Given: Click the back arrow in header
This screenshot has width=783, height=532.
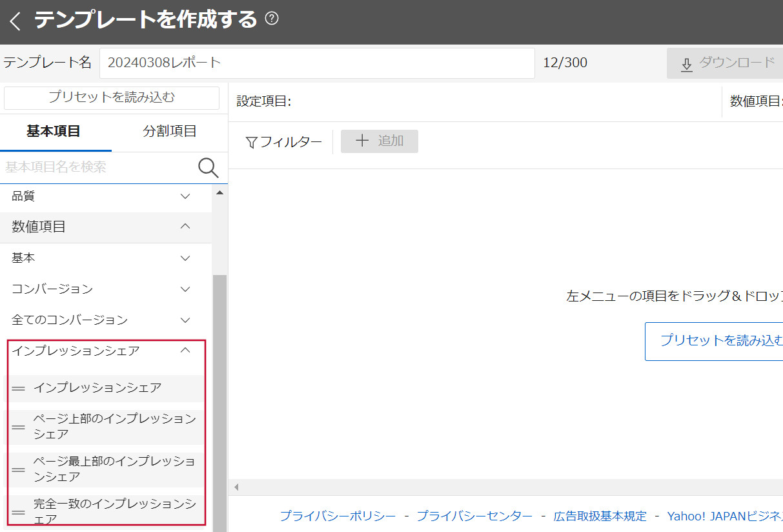Looking at the screenshot, I should click(x=15, y=21).
